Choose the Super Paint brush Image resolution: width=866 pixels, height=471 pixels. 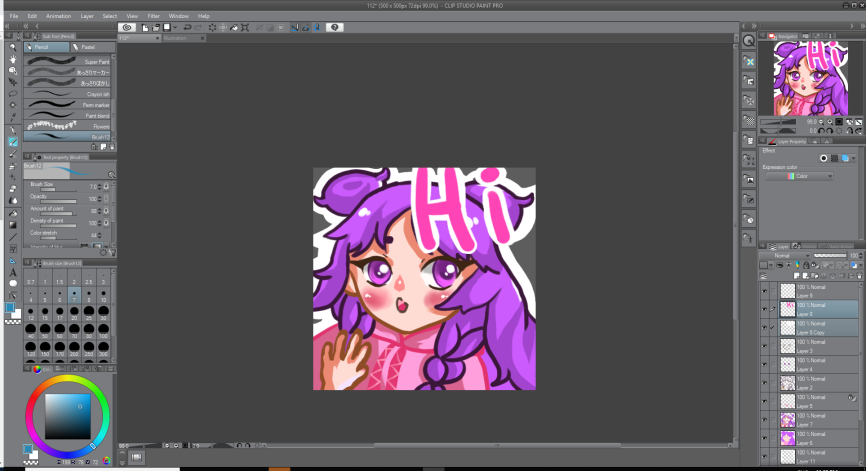(x=67, y=61)
